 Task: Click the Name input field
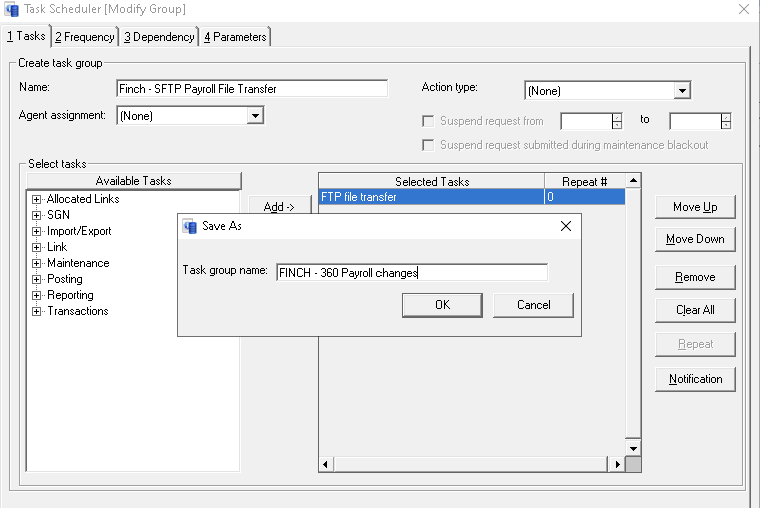(x=252, y=89)
